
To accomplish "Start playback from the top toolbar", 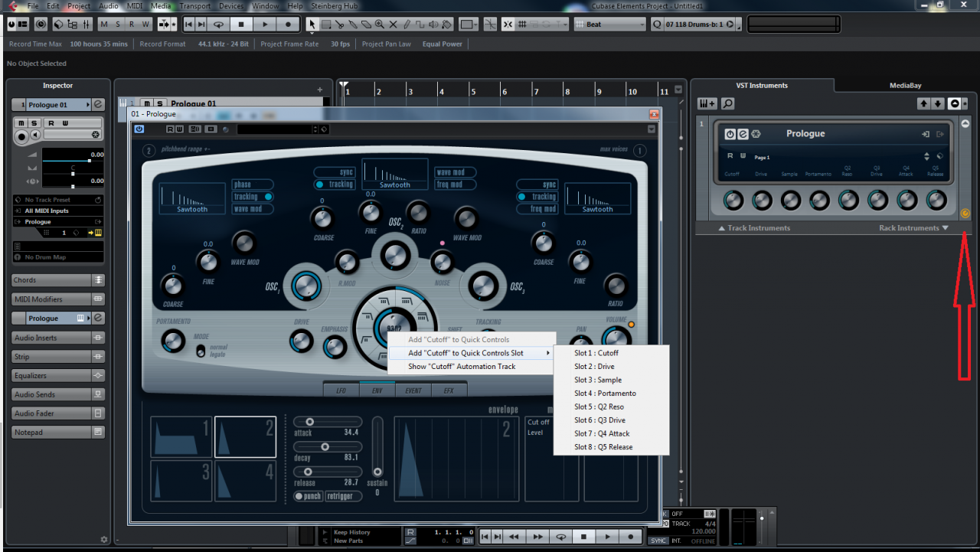I will click(264, 24).
